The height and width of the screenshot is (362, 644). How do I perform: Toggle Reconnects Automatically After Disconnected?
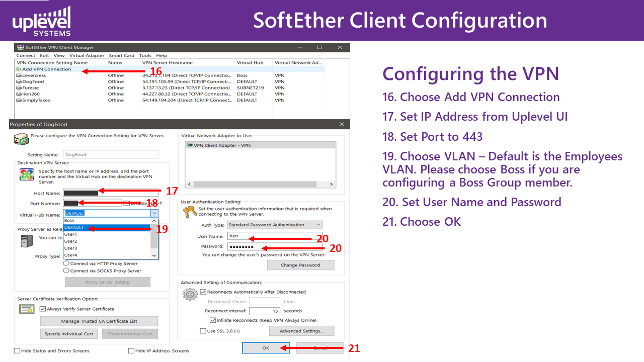click(x=203, y=292)
